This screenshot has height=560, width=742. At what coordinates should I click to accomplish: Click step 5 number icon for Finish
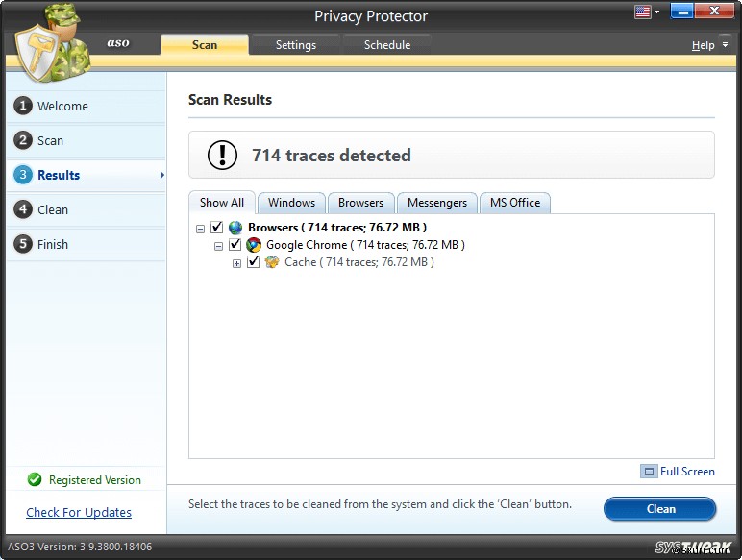point(23,244)
